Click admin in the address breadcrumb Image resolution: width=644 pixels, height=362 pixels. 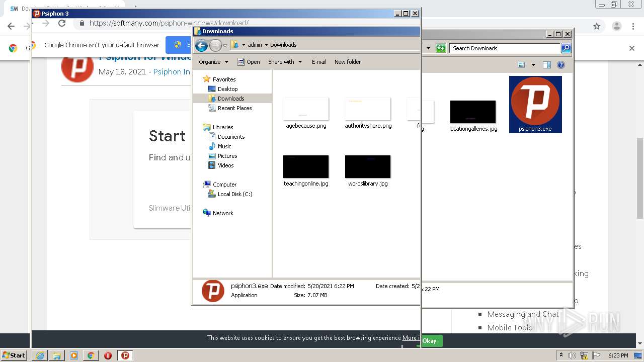255,45
